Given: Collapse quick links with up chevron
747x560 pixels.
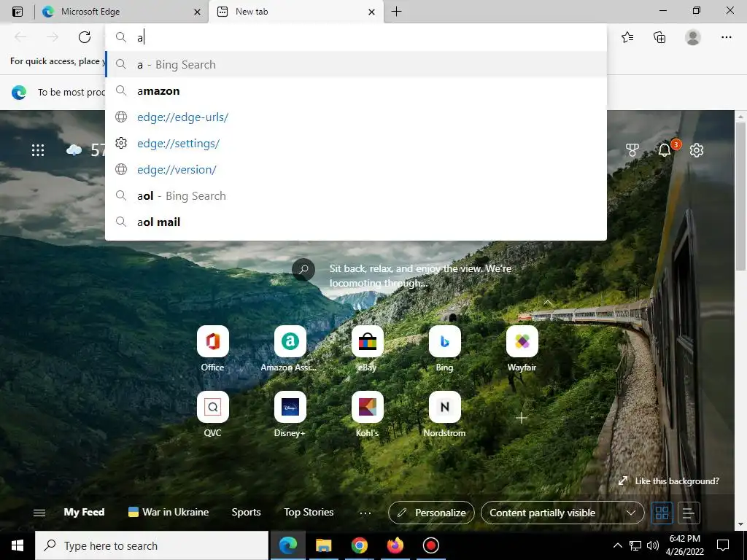Looking at the screenshot, I should pos(548,303).
